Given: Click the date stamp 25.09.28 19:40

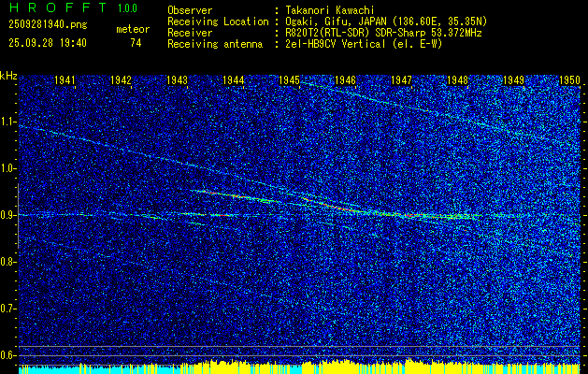Looking at the screenshot, I should [48, 43].
